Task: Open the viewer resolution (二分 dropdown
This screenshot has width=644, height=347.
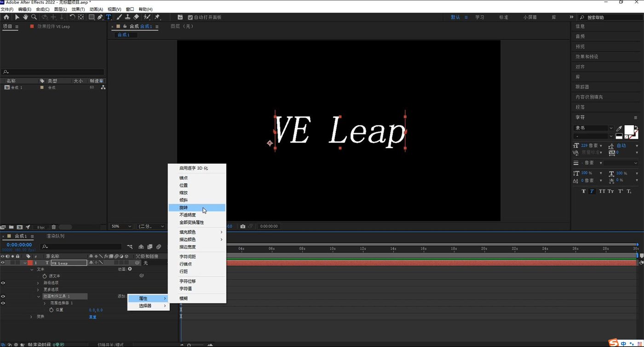Action: (x=151, y=226)
